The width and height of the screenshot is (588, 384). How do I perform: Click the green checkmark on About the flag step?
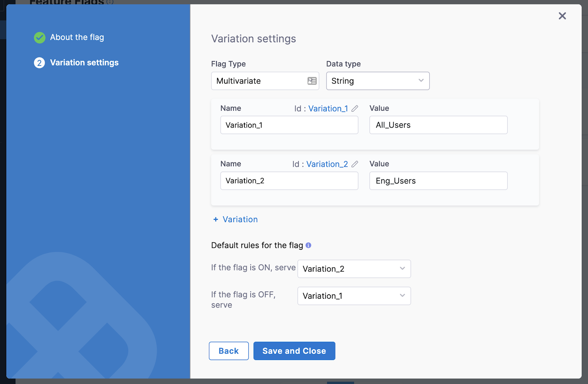click(39, 37)
